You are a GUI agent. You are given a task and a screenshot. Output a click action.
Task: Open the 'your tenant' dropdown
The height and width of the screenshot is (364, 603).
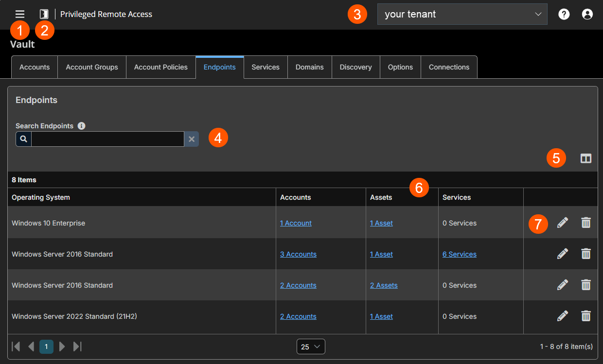point(461,14)
